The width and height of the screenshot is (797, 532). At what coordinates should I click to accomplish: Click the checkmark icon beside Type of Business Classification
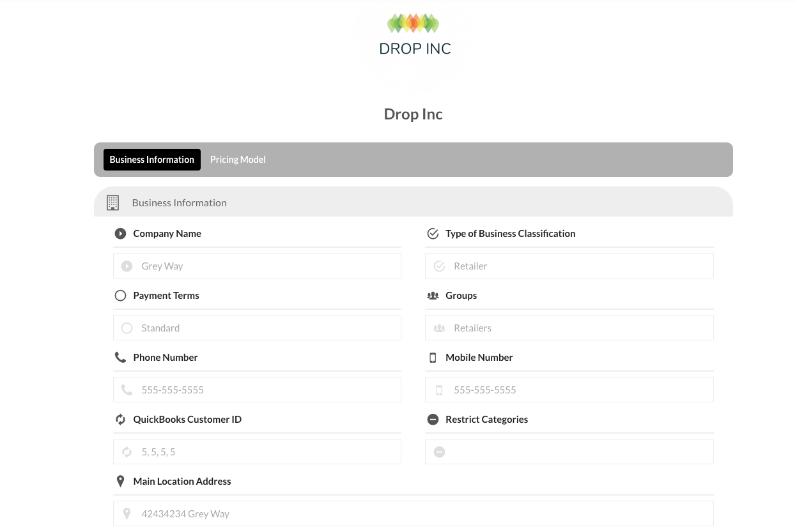tap(433, 234)
